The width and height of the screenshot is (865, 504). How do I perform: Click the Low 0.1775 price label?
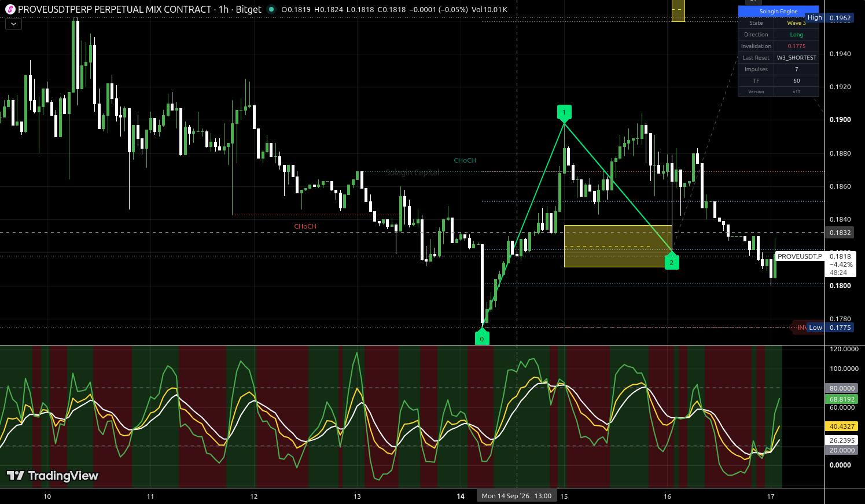pos(830,328)
